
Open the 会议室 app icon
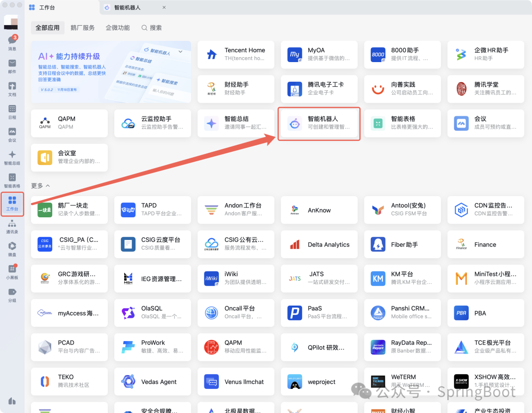tap(45, 158)
